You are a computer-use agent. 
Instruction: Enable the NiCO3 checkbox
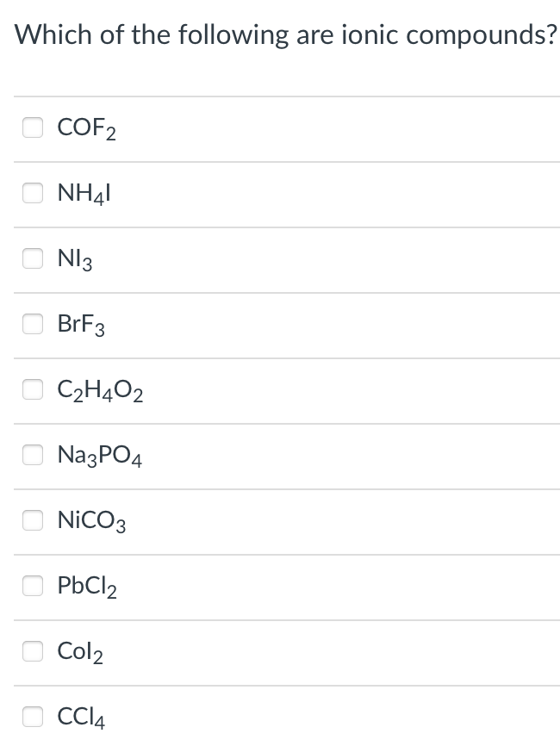click(32, 520)
